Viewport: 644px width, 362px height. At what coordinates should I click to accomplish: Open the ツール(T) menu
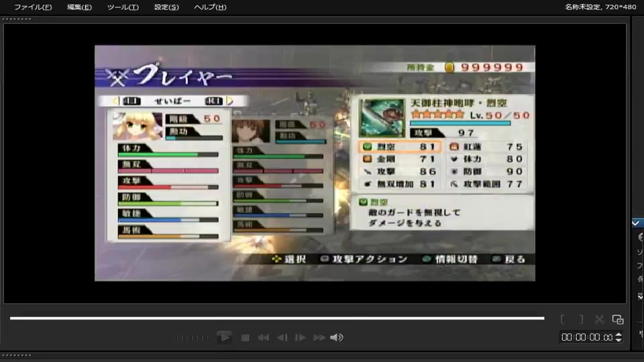tap(123, 7)
